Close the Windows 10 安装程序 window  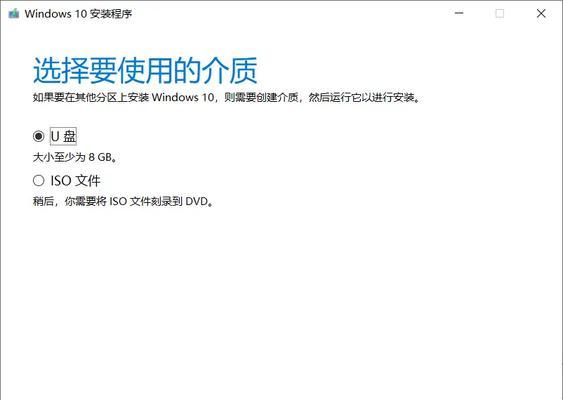[541, 13]
